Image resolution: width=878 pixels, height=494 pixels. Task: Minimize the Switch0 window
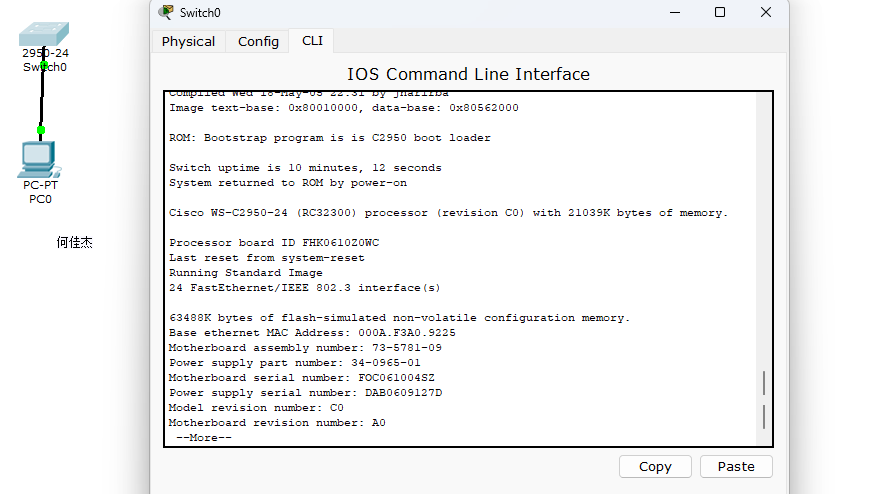[x=675, y=12]
